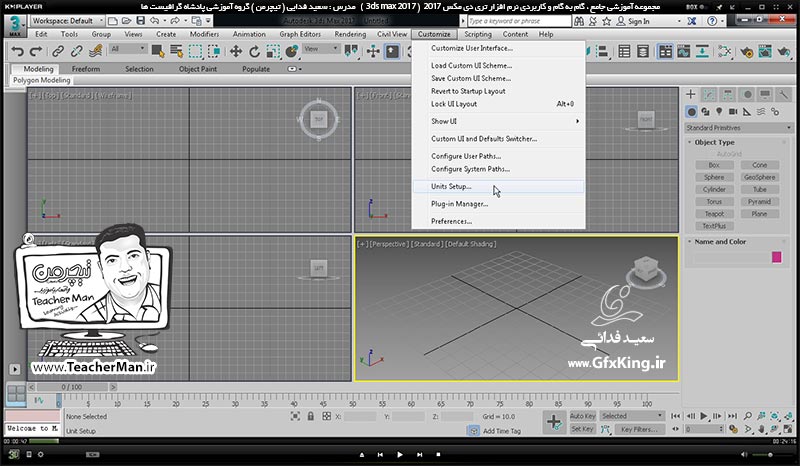Choose Customize User Interface menu entry
Image resolution: width=800 pixels, height=466 pixels.
pyautogui.click(x=498, y=48)
